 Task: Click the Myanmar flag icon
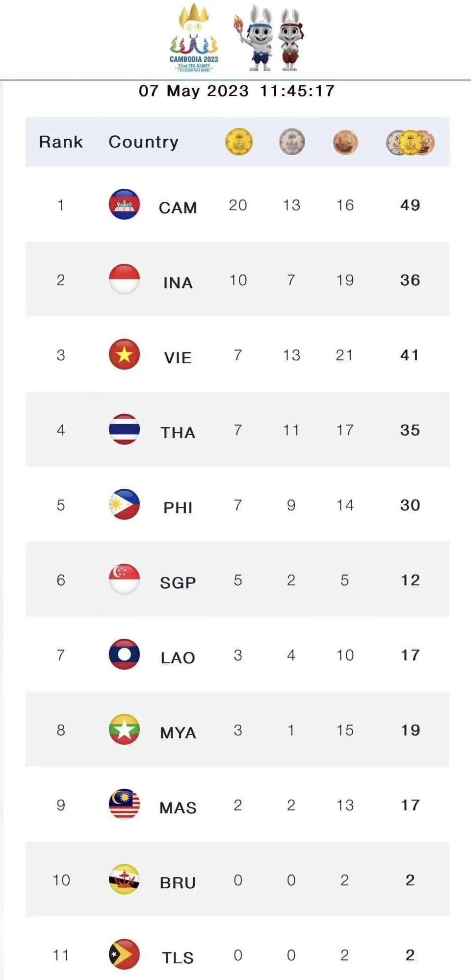(124, 729)
